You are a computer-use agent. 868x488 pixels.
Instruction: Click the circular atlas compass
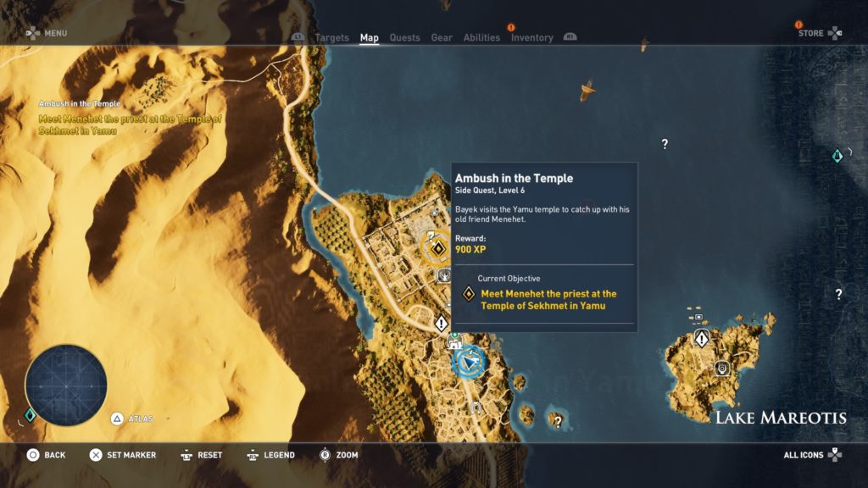coord(66,385)
